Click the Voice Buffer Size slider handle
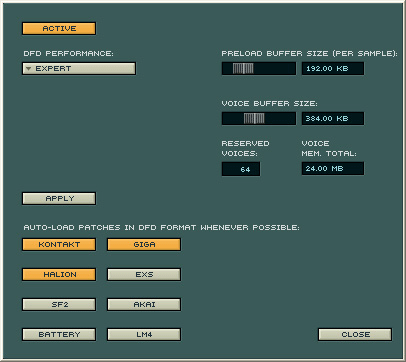The width and height of the screenshot is (406, 362). pos(254,118)
